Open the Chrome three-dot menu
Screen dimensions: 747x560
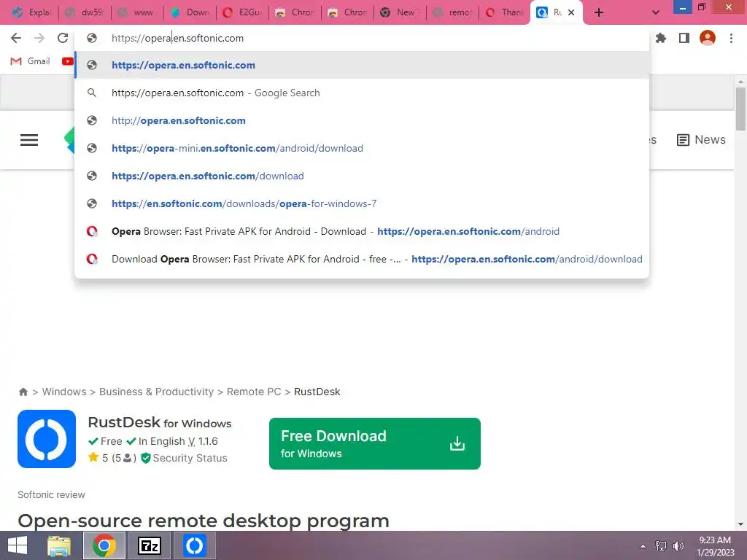coord(731,38)
